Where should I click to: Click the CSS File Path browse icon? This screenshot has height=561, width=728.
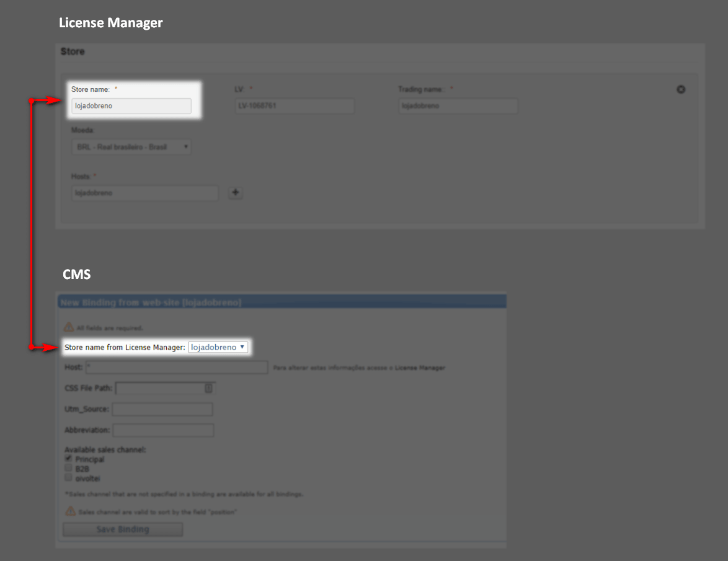tap(208, 389)
